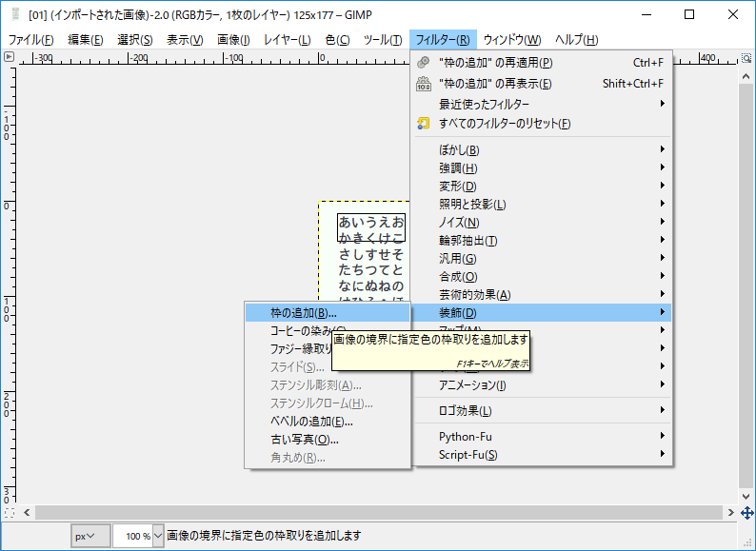Open the ファイル menu

pos(30,40)
